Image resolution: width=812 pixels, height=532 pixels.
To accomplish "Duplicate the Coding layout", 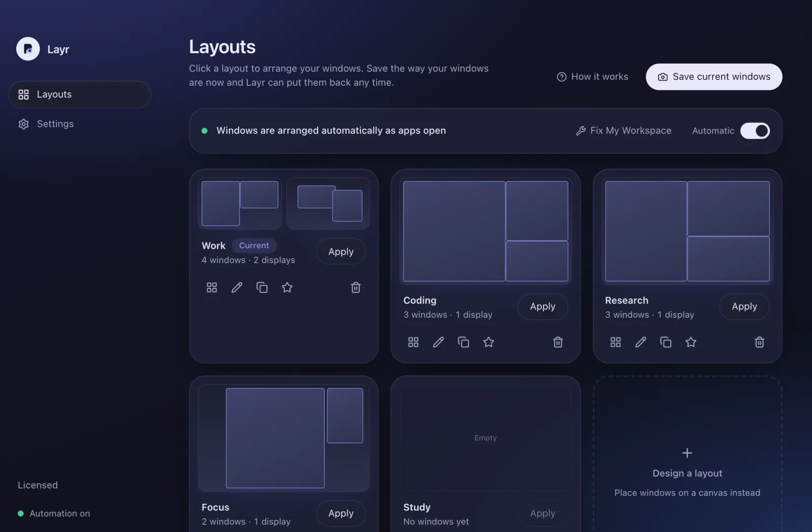I will pos(463,342).
